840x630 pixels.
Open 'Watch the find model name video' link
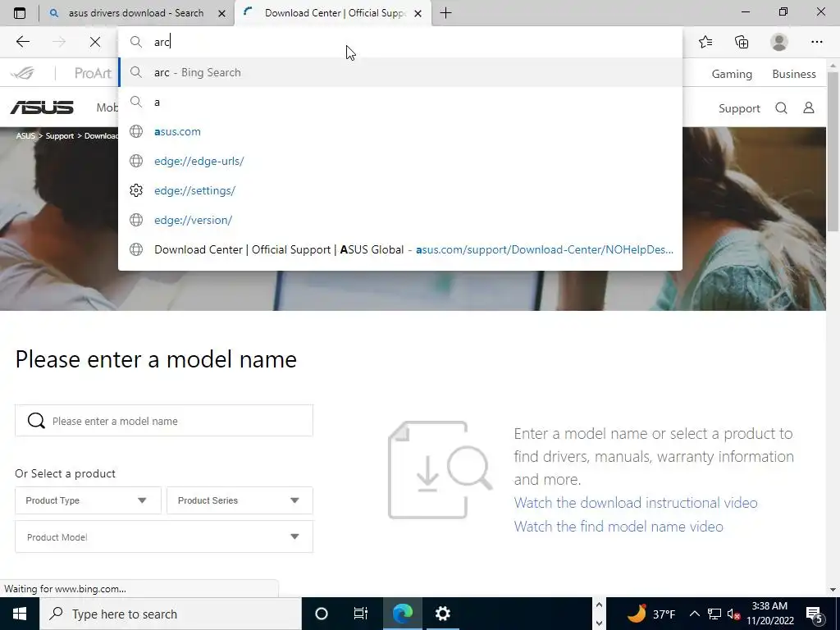(619, 526)
